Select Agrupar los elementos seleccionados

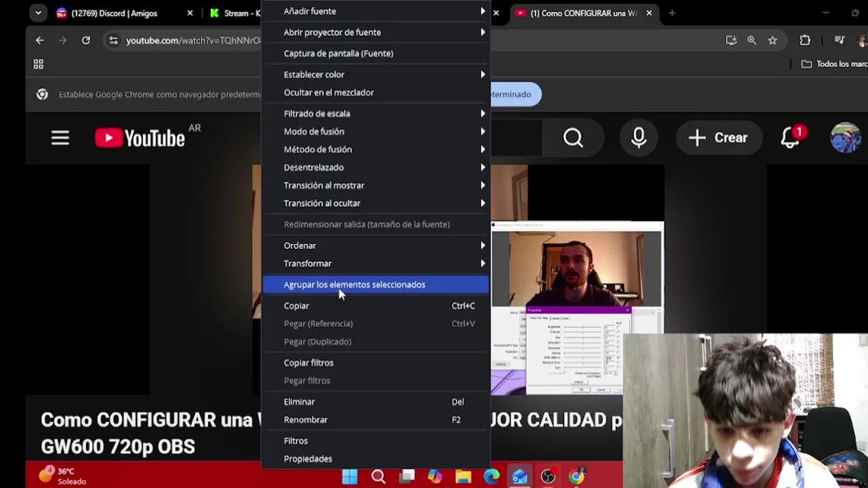click(x=376, y=285)
